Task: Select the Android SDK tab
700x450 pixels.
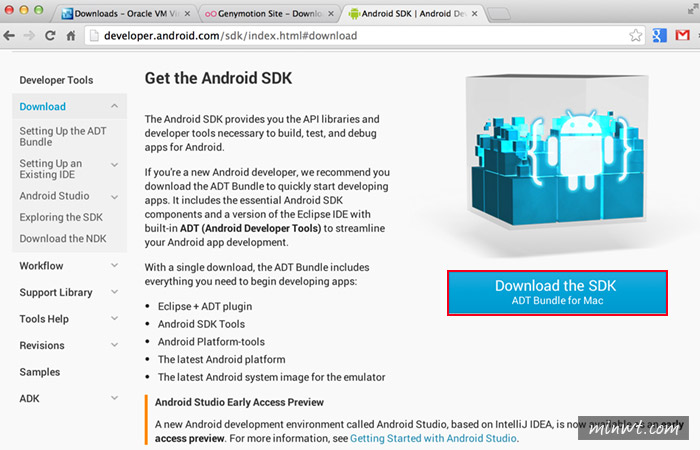Action: (x=413, y=14)
